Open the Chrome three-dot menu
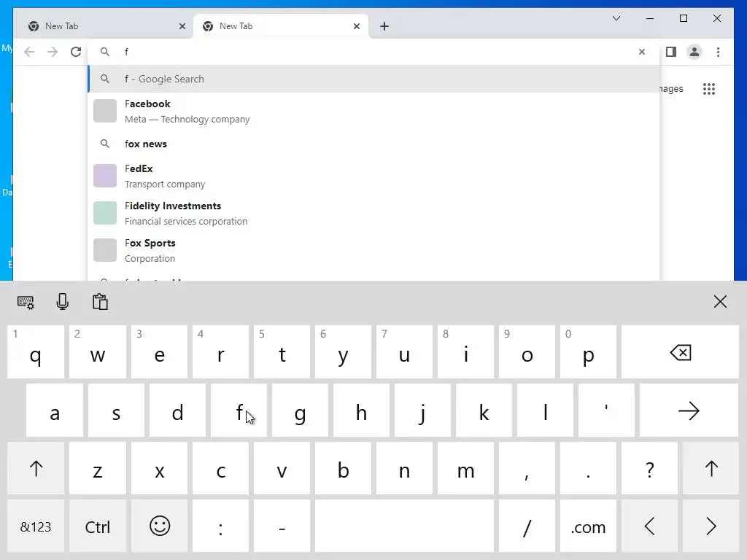Screen dimensions: 747x560 (718, 52)
